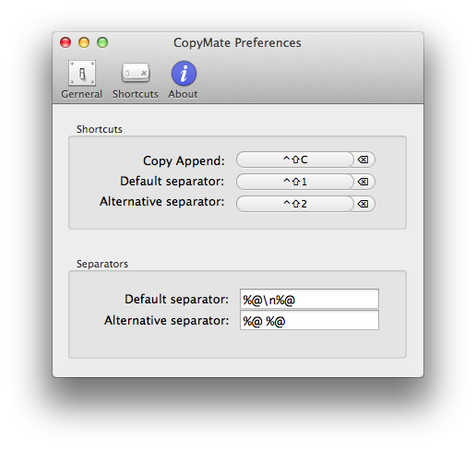The image size is (476, 450).
Task: Record a new Alternative separator shortcut
Action: click(295, 204)
